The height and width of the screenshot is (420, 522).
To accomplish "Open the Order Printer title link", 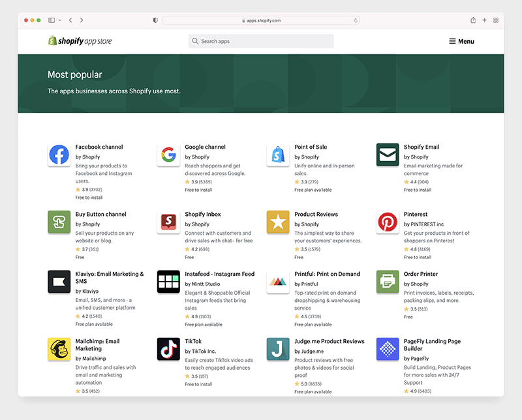I will (x=421, y=274).
